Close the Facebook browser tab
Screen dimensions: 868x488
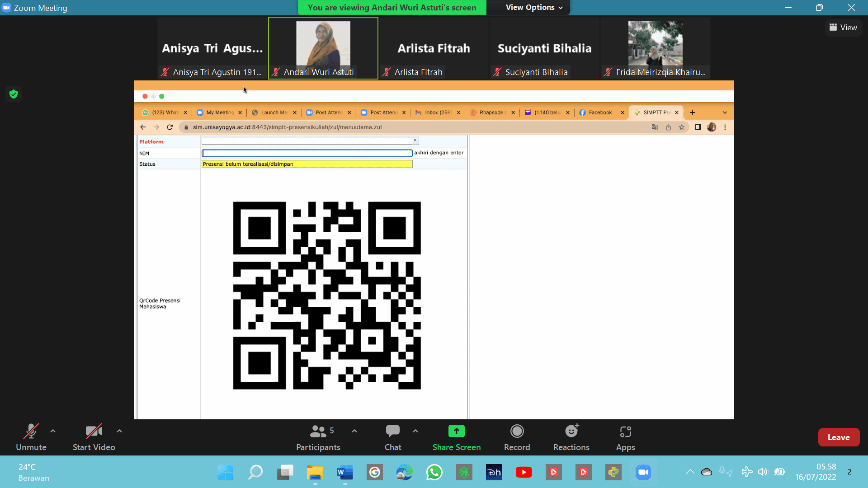pos(623,113)
